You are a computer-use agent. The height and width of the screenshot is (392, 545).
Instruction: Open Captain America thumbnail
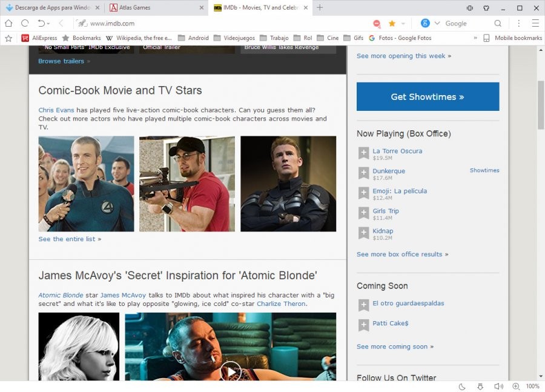288,184
